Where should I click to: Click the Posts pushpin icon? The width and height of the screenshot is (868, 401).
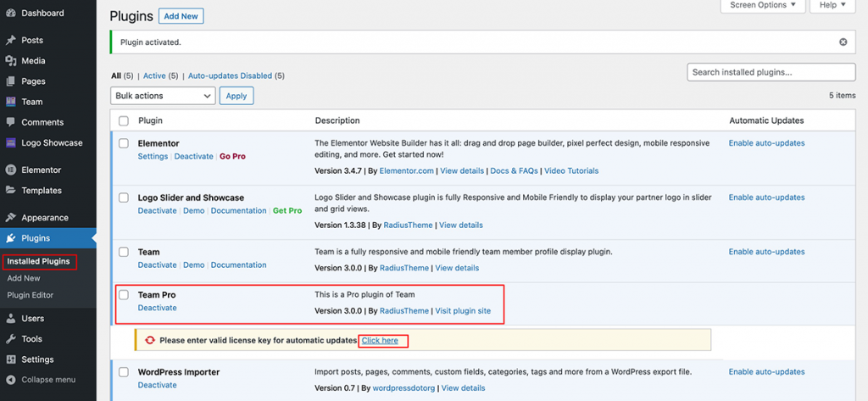(x=10, y=40)
